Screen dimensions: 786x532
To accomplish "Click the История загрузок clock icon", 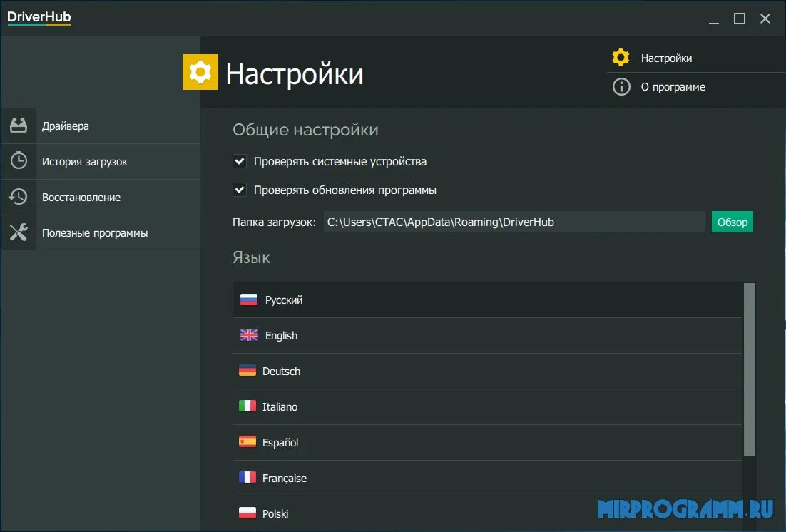I will (19, 161).
